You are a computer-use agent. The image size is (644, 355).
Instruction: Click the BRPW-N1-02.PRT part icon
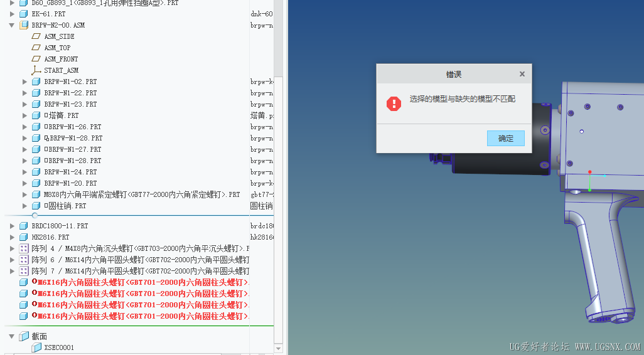(36, 82)
